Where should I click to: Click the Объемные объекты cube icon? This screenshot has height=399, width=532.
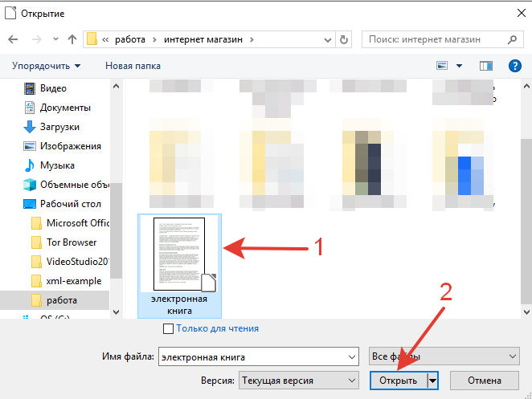pyautogui.click(x=30, y=185)
